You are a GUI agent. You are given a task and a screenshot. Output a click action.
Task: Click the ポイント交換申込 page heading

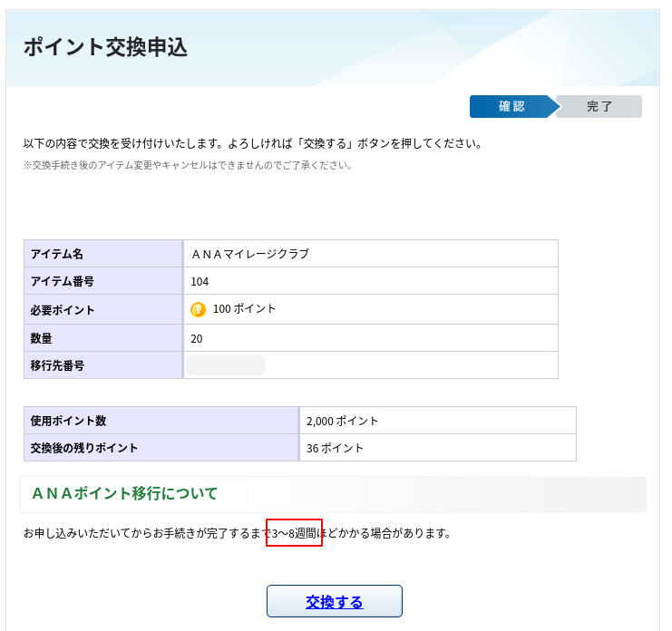click(x=105, y=47)
